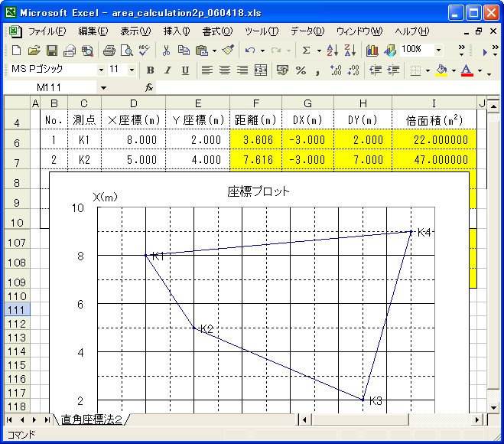504x444 pixels.
Task: Select cell with value 47.000000
Action: tap(434, 159)
